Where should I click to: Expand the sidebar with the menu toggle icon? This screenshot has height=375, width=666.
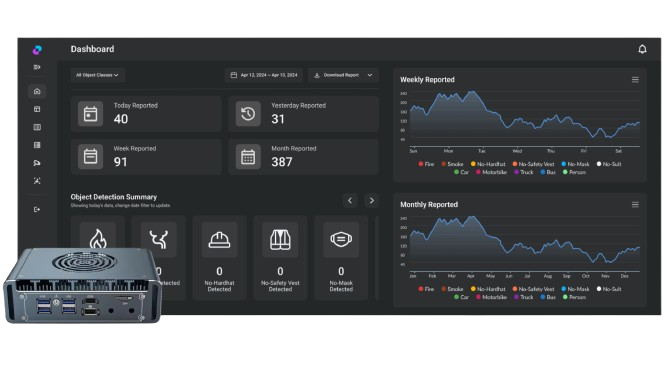pos(37,67)
